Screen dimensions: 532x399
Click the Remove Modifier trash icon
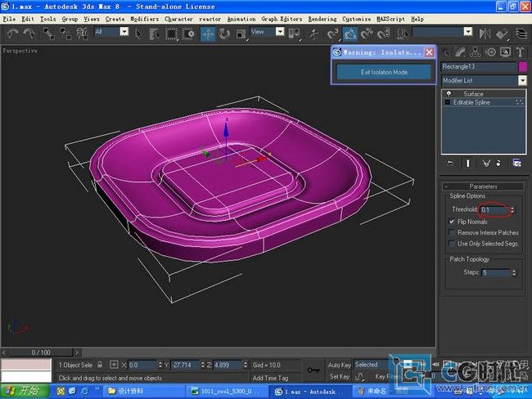click(498, 164)
